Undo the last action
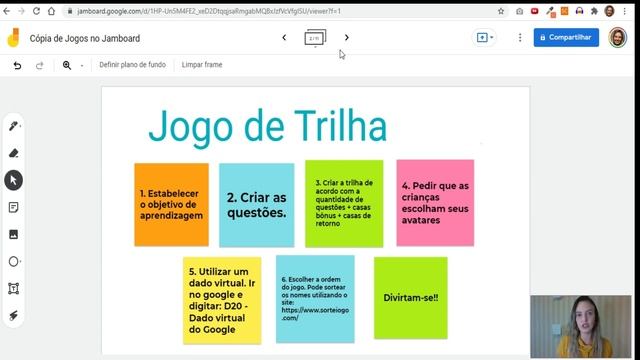Screen dimensions: 640x360 17,65
